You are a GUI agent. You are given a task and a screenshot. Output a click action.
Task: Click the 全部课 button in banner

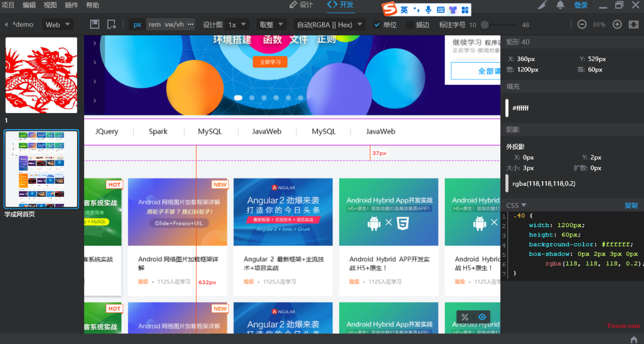coord(476,71)
